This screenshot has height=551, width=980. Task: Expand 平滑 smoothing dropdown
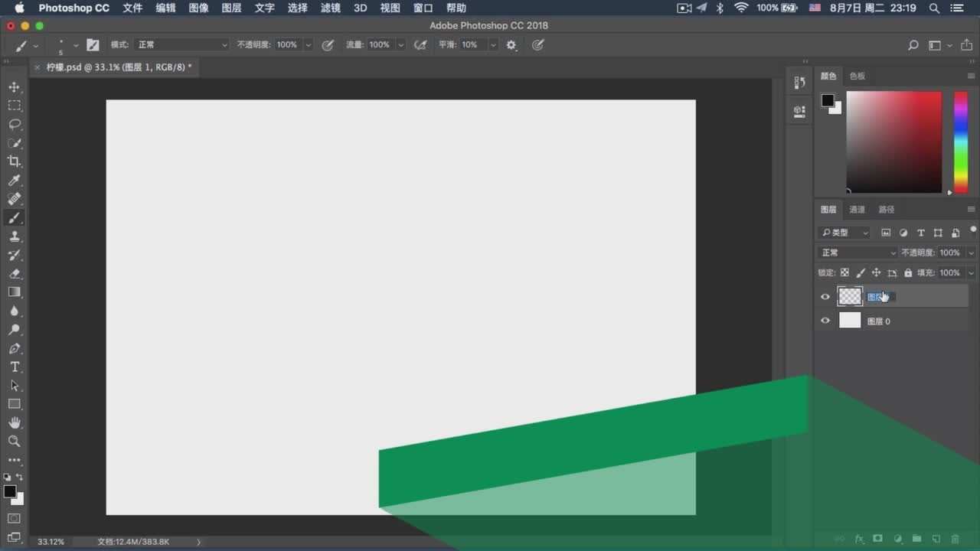[x=493, y=45]
